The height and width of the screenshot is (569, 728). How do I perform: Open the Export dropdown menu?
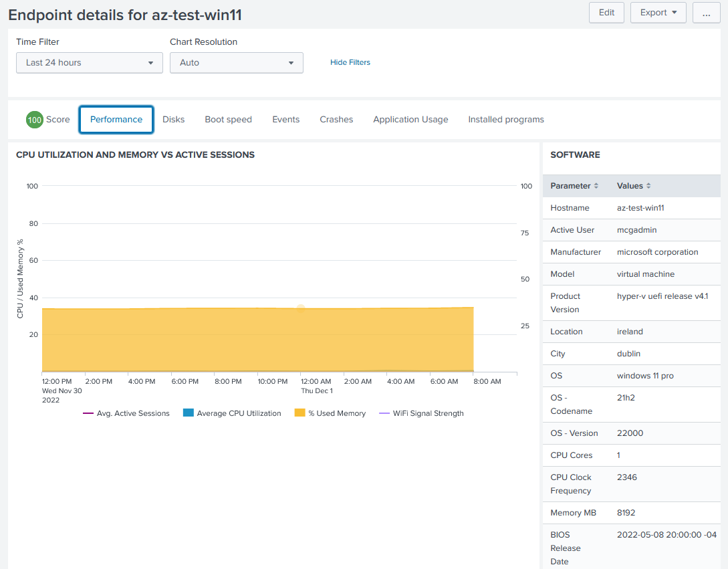tap(658, 13)
